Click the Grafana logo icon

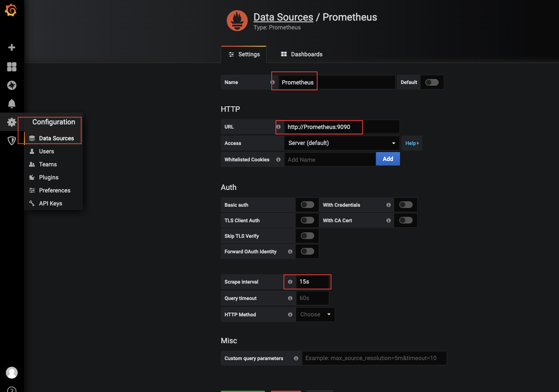coord(11,10)
